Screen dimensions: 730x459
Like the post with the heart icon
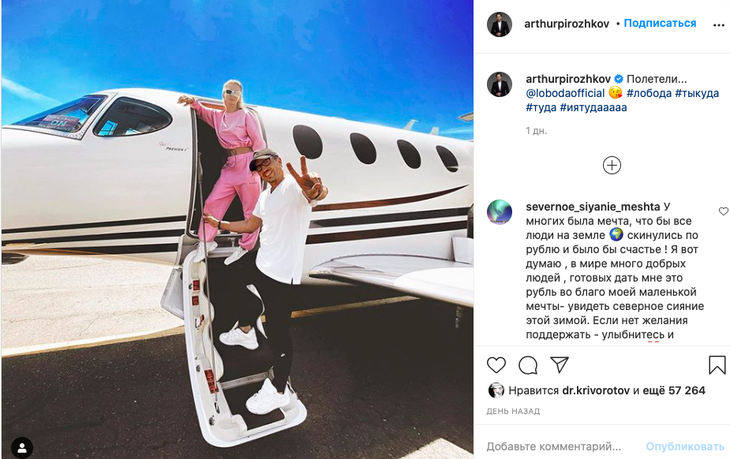(496, 365)
